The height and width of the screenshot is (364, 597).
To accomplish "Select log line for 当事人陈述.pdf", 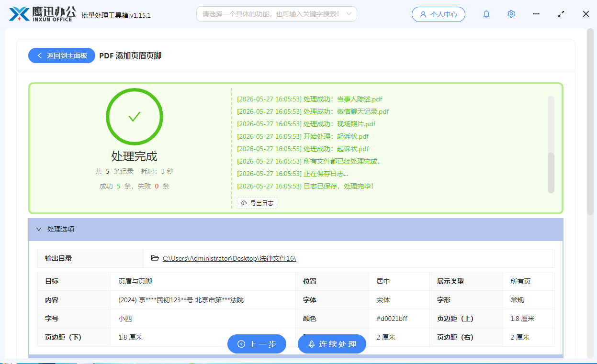I will pos(309,99).
